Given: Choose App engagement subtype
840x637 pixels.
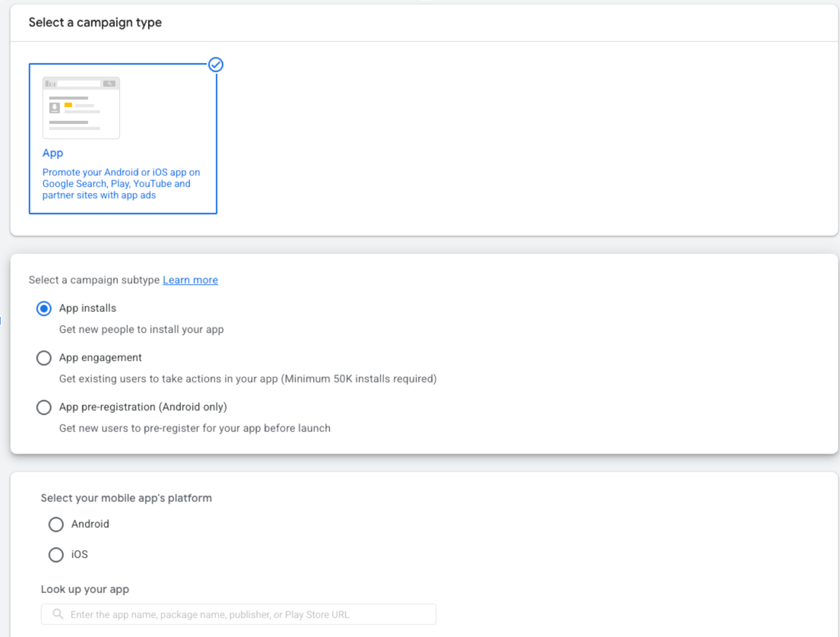Looking at the screenshot, I should [x=44, y=358].
